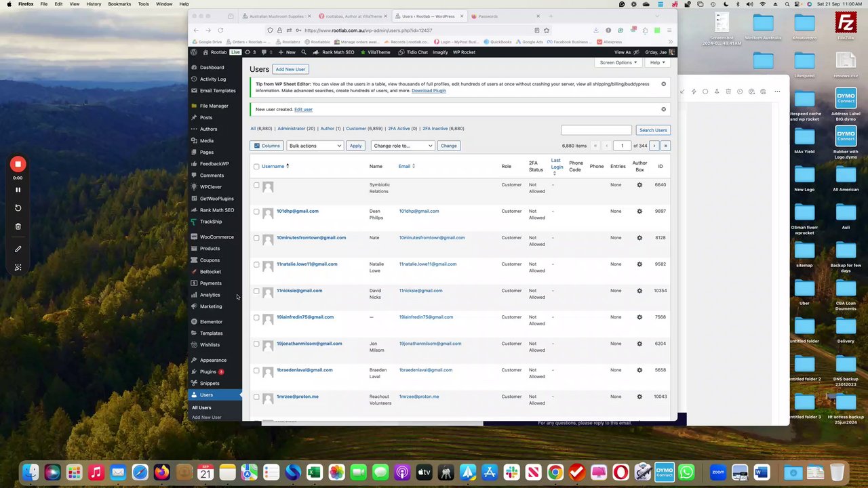The width and height of the screenshot is (868, 488).
Task: Open Elementor in the sidebar
Action: click(x=211, y=321)
